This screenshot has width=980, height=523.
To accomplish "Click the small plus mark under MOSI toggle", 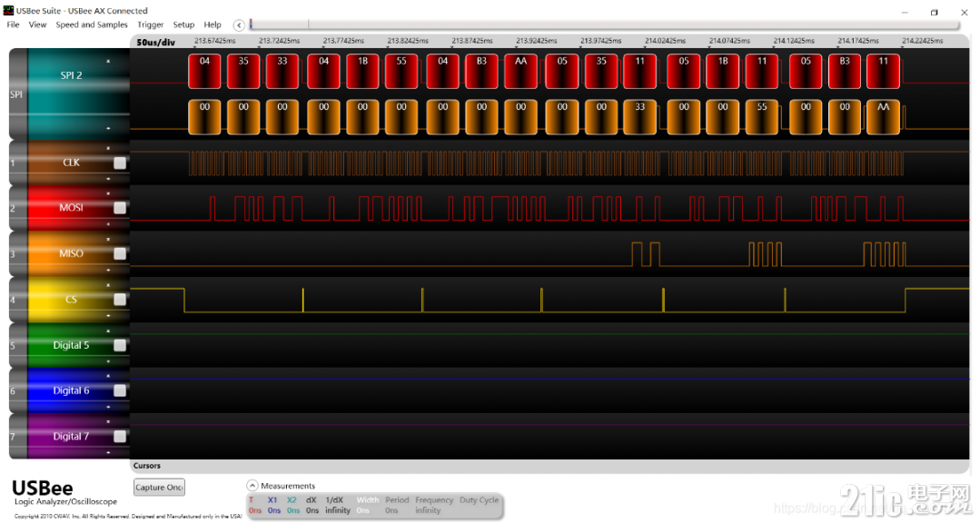I will (108, 224).
